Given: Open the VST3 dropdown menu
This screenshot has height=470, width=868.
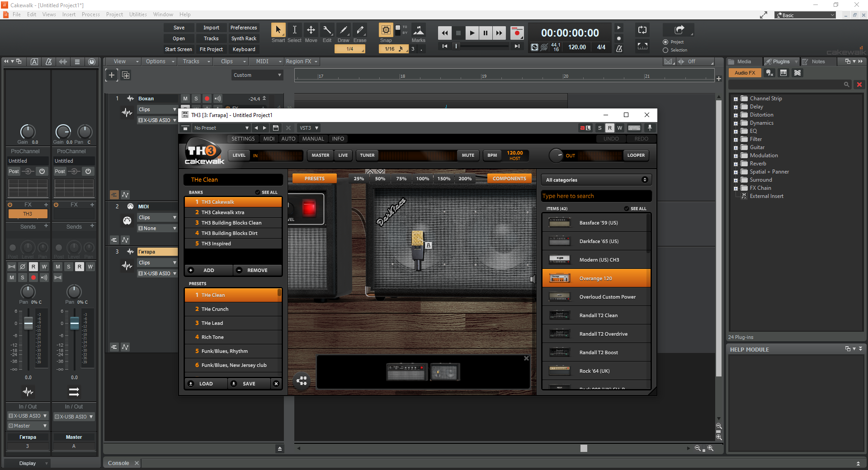Looking at the screenshot, I should click(x=309, y=128).
